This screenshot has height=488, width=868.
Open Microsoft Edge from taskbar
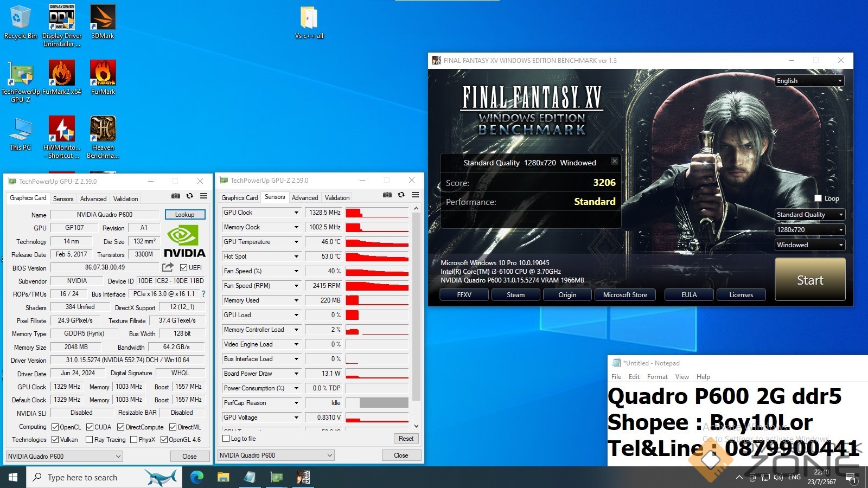click(196, 477)
